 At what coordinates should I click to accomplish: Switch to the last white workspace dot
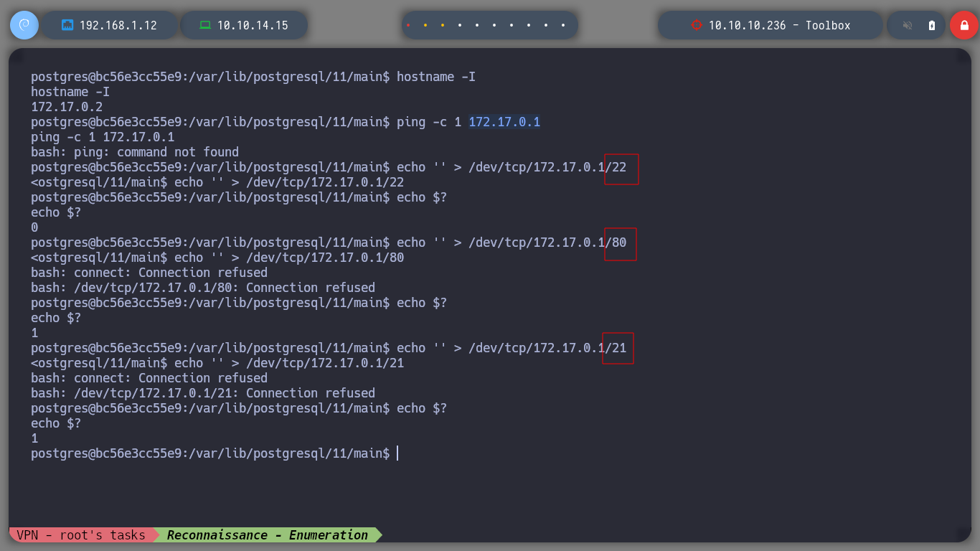[563, 25]
